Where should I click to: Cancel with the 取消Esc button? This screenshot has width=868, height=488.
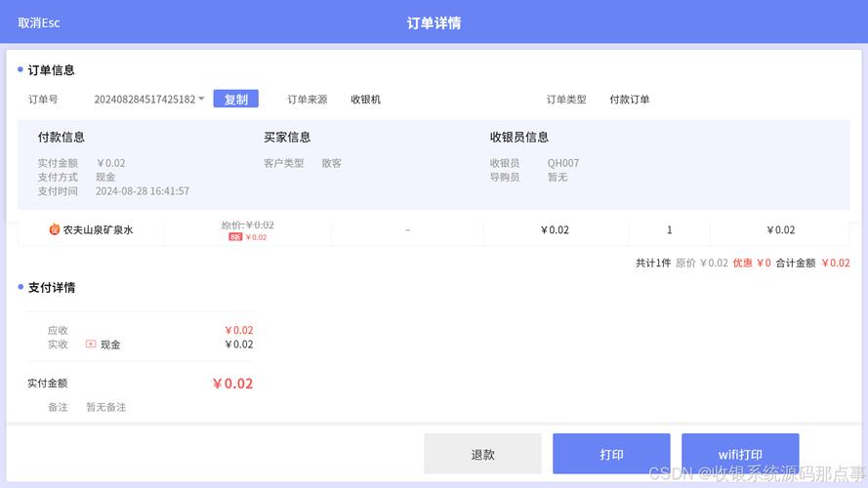point(39,22)
